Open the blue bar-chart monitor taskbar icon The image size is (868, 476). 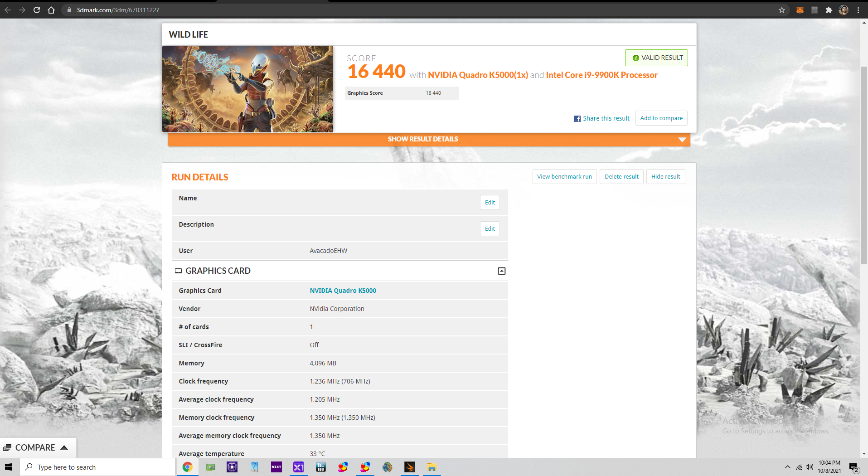(321, 467)
